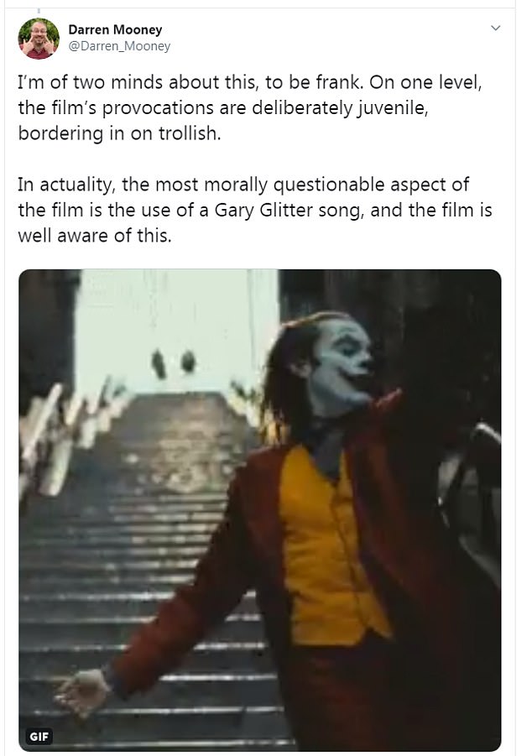
Task: Expand the tweet options chevron
Action: (x=495, y=28)
